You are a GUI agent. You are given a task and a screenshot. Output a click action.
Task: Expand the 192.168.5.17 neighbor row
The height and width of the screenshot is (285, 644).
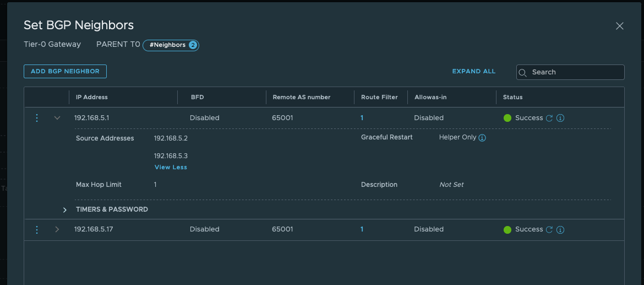57,229
